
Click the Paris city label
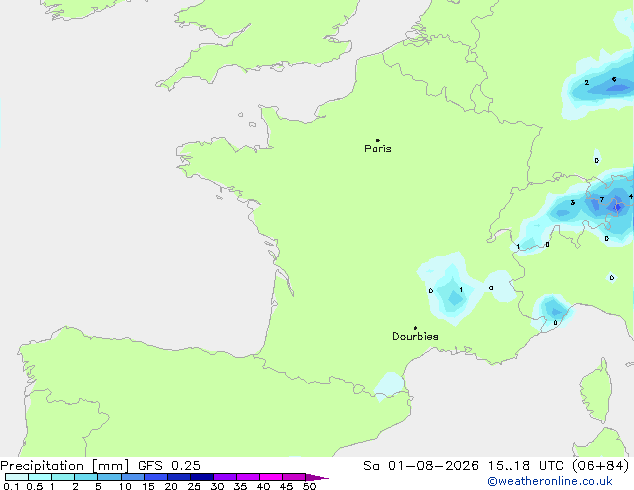tap(378, 149)
